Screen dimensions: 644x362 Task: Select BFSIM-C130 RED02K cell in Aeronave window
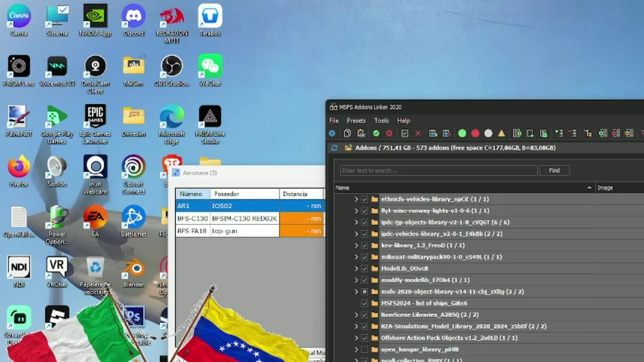(x=245, y=218)
